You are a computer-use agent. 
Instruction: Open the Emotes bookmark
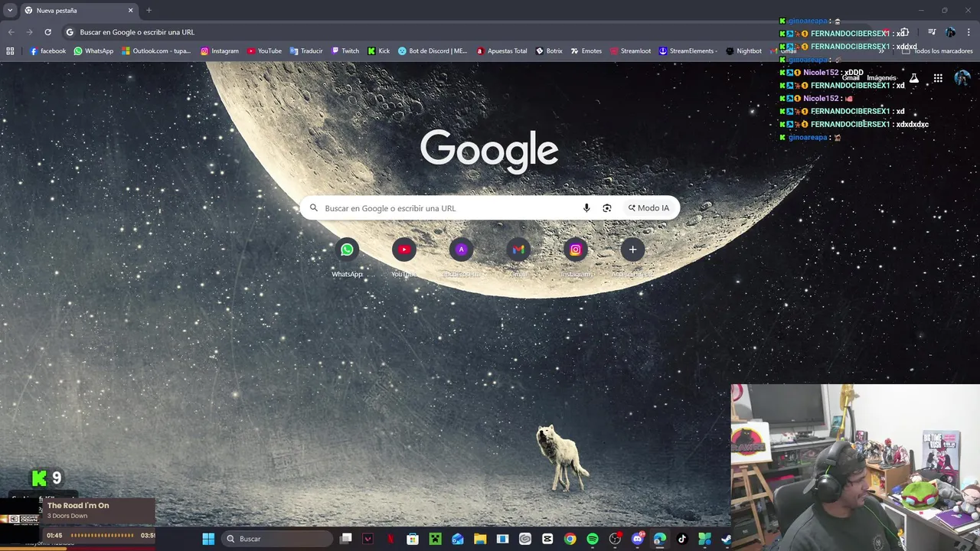coord(586,51)
